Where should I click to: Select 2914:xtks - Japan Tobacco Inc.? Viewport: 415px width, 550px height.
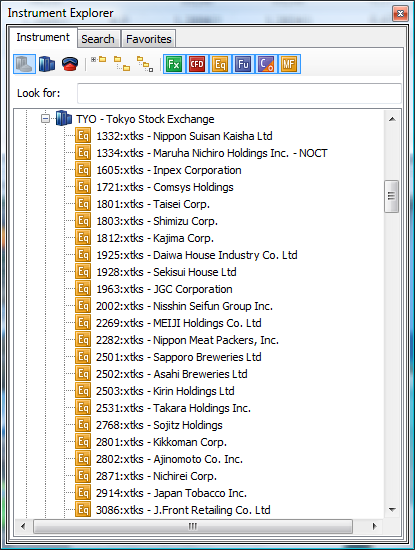coord(161,493)
